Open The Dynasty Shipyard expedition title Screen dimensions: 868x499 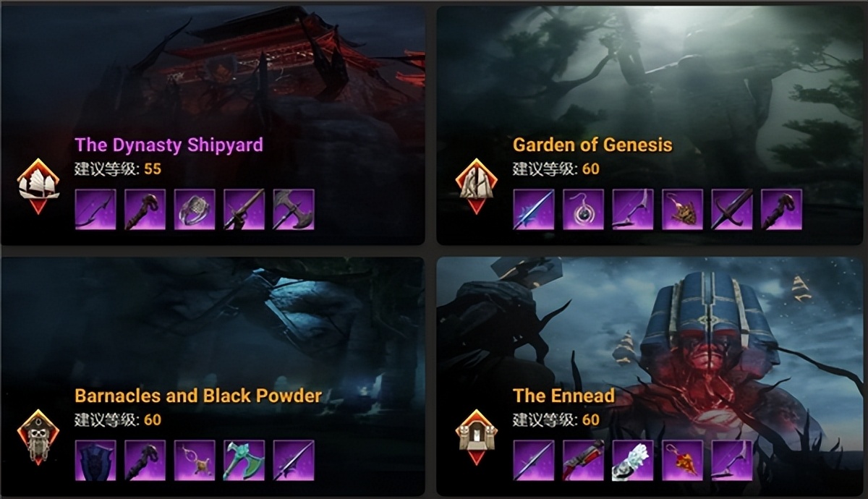pos(169,145)
